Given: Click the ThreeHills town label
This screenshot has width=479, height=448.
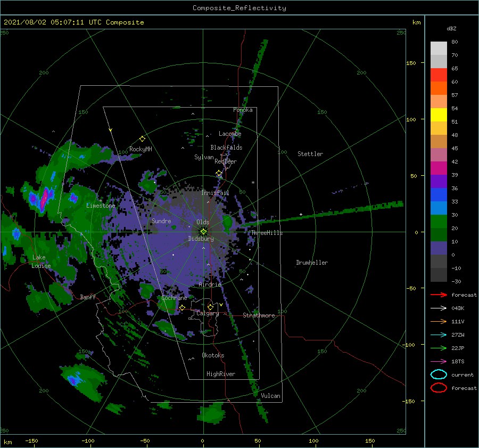Looking at the screenshot, I should pos(267,233).
